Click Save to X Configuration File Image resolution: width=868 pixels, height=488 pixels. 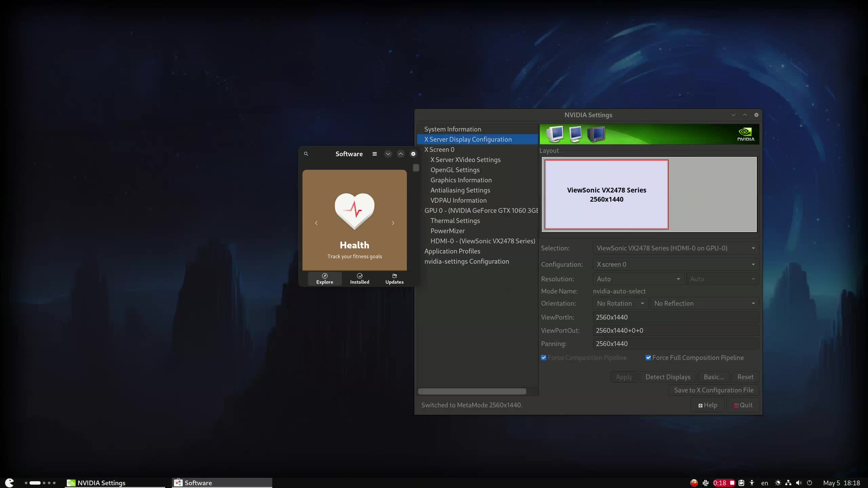click(714, 390)
